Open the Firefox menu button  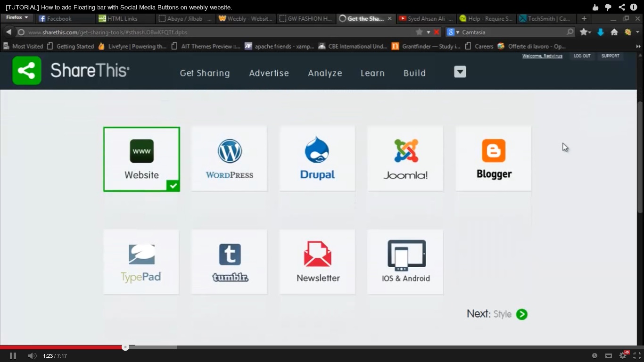click(x=17, y=17)
